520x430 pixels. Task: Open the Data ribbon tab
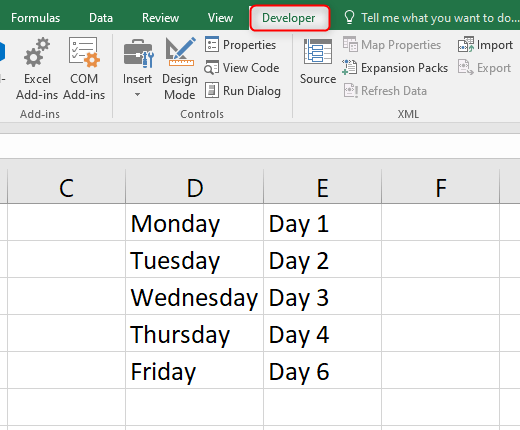point(101,18)
